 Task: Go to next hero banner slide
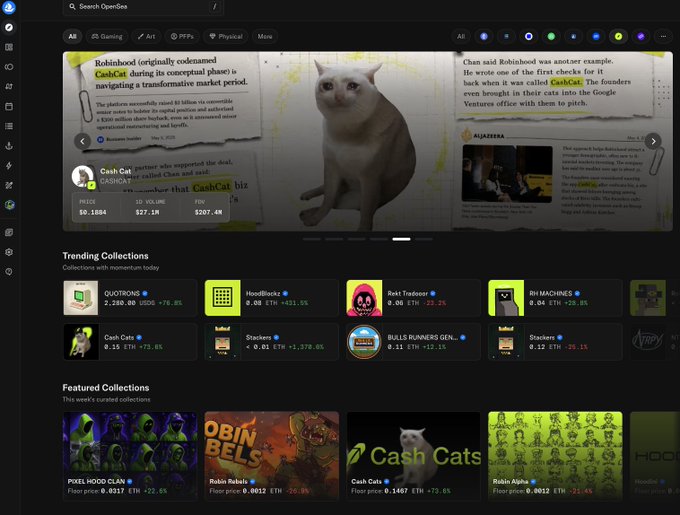tap(653, 141)
